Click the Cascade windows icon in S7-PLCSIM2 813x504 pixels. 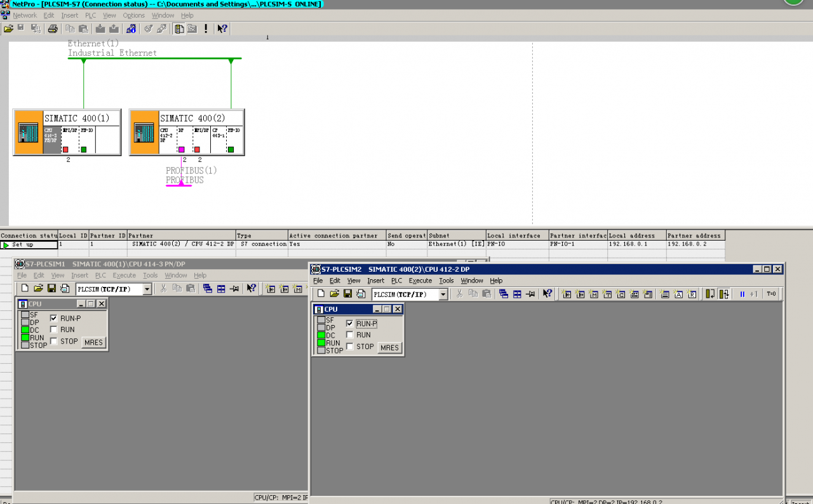click(504, 294)
